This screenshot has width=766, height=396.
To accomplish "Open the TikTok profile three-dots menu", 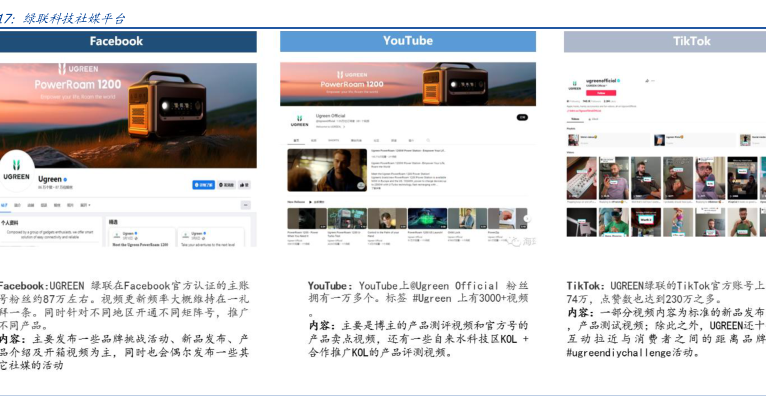I will coord(653,81).
